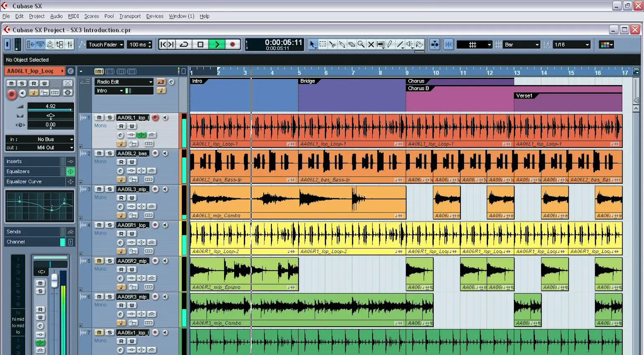Select the Glue tool

pos(342,45)
